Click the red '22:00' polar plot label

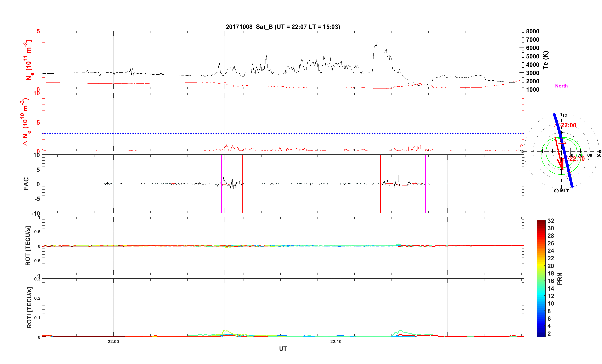pos(568,125)
